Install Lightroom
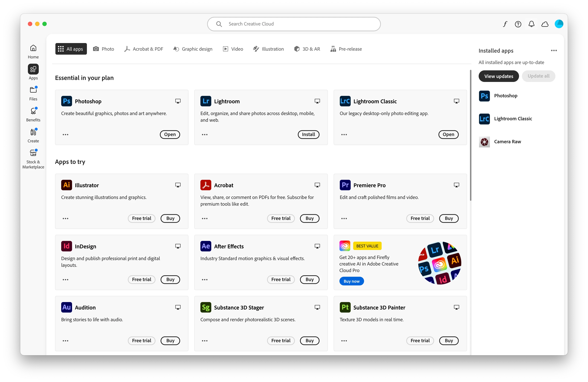Image resolution: width=588 pixels, height=382 pixels. click(308, 135)
